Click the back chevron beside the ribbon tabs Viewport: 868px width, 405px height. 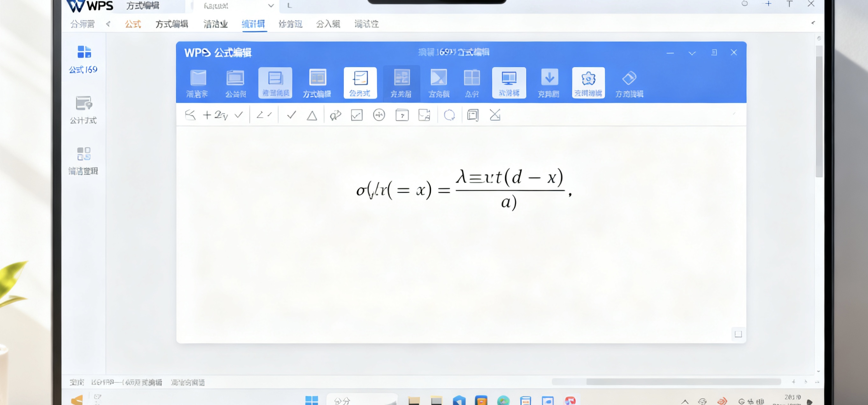pyautogui.click(x=108, y=24)
